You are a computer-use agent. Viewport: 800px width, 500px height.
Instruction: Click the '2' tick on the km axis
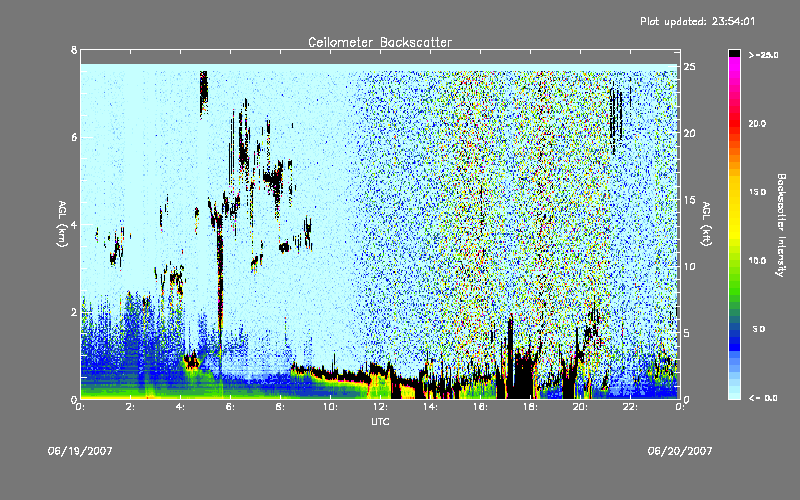tap(74, 312)
